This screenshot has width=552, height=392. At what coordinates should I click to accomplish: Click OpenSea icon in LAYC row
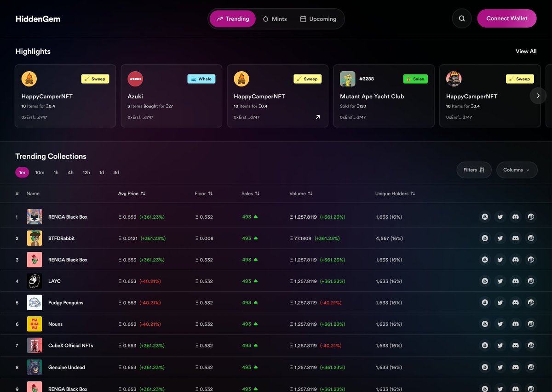click(x=485, y=281)
